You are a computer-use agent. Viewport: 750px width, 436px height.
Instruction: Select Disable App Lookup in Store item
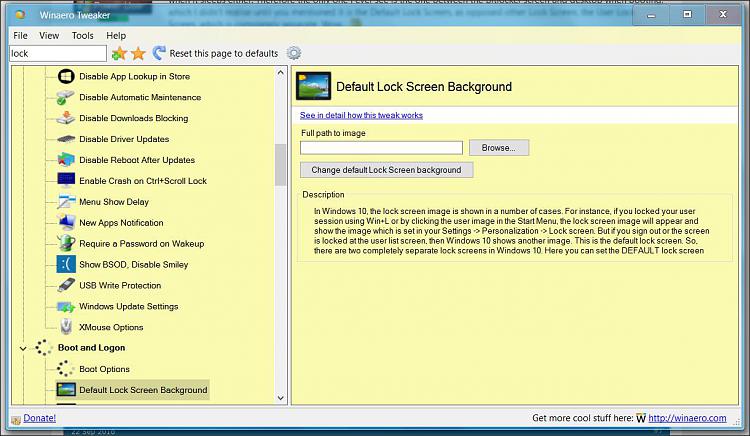134,76
